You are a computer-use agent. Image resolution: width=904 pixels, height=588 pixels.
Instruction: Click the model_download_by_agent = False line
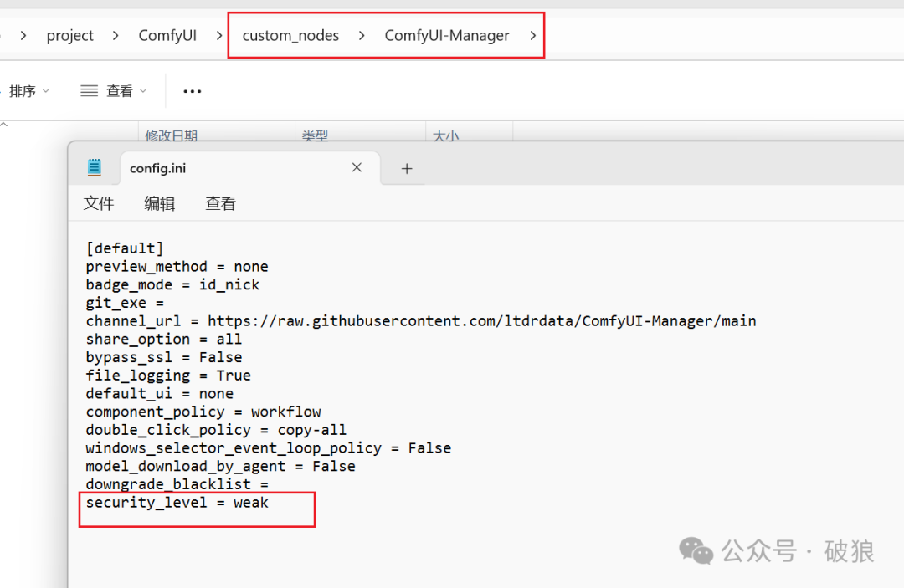(221, 466)
